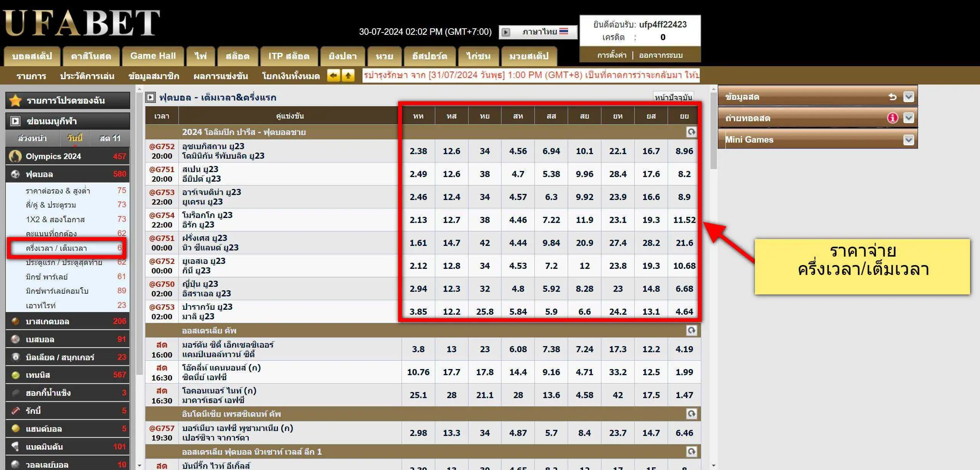Toggle ซ่อนเมนูกีฬา sidebar menu
Viewport: 980px width, 470px height.
pyautogui.click(x=68, y=121)
